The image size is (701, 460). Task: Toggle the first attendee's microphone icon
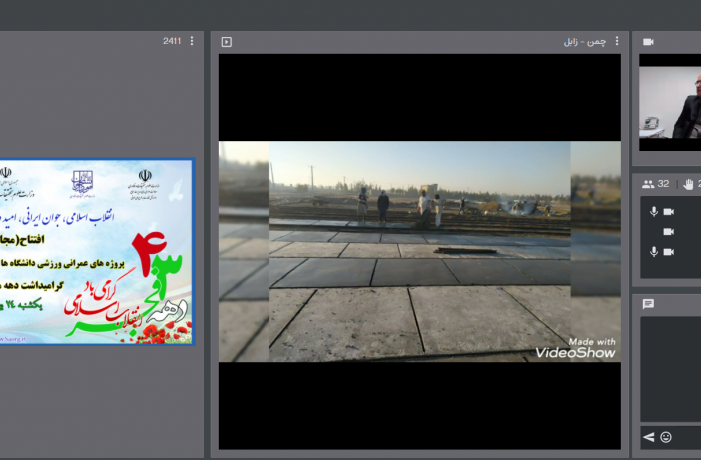coord(655,212)
